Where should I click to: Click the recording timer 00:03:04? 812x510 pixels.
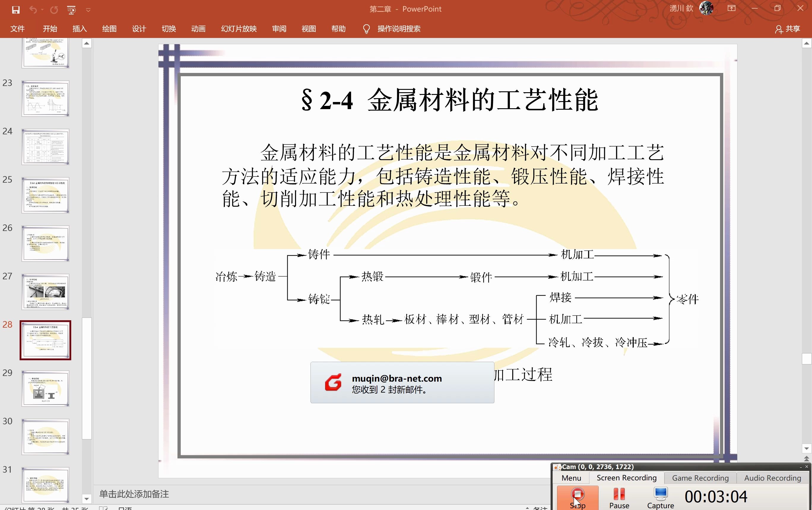click(716, 497)
